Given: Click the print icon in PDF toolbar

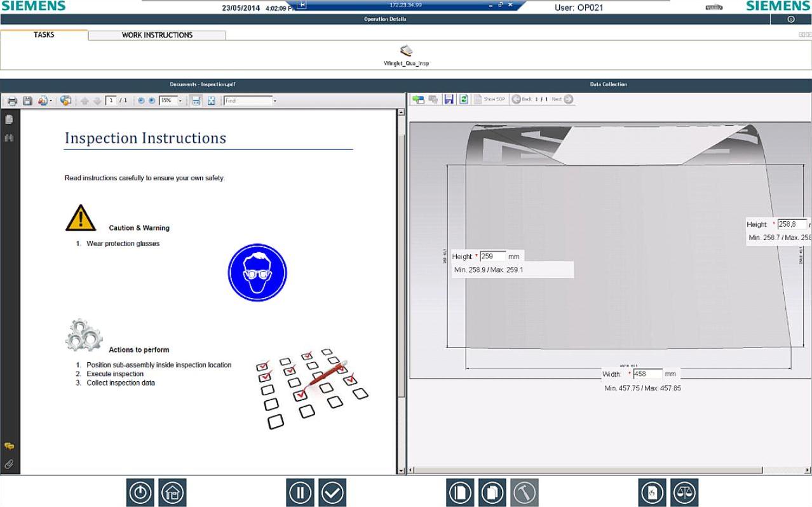Looking at the screenshot, I should click(x=11, y=101).
